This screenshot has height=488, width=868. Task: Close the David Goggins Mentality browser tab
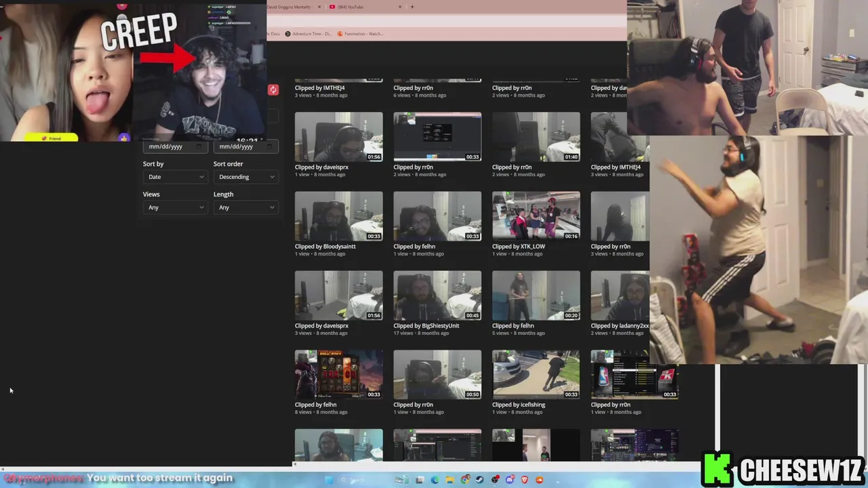(x=319, y=7)
